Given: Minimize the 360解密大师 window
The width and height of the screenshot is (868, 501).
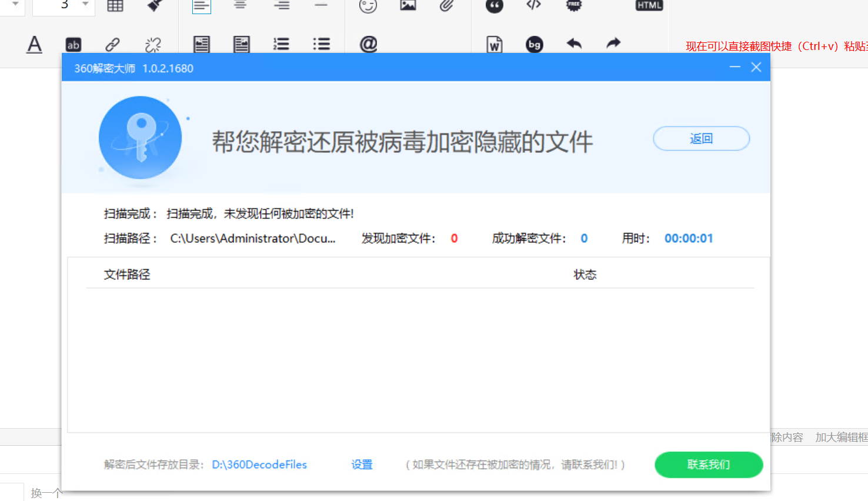Looking at the screenshot, I should tap(735, 68).
